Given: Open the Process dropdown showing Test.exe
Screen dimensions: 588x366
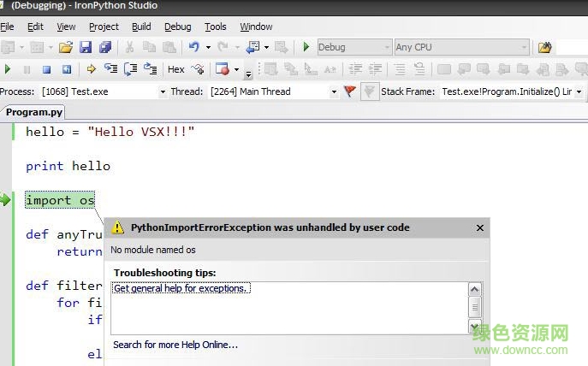Looking at the screenshot, I should click(103, 91).
